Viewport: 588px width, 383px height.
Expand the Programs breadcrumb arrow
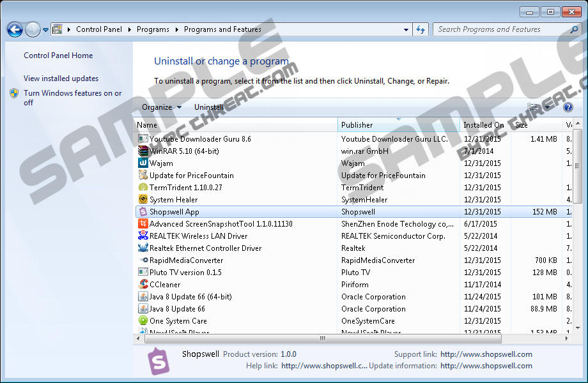177,29
